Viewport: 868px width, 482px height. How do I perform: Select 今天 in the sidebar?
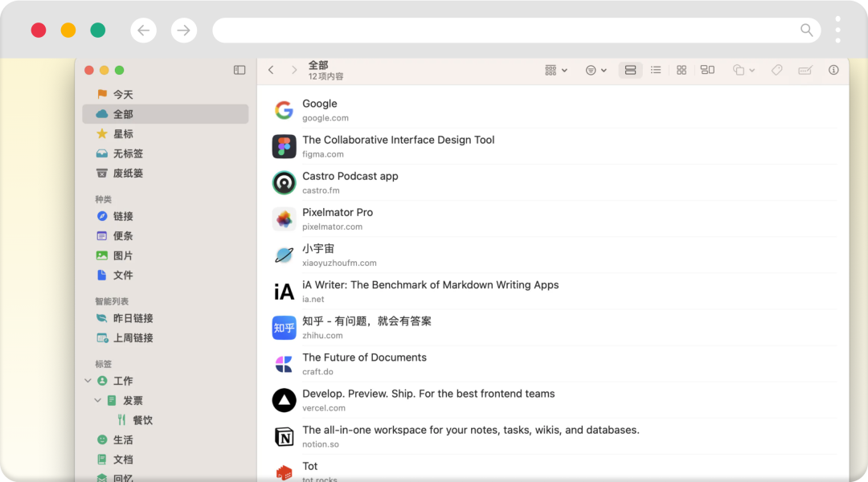click(165, 95)
